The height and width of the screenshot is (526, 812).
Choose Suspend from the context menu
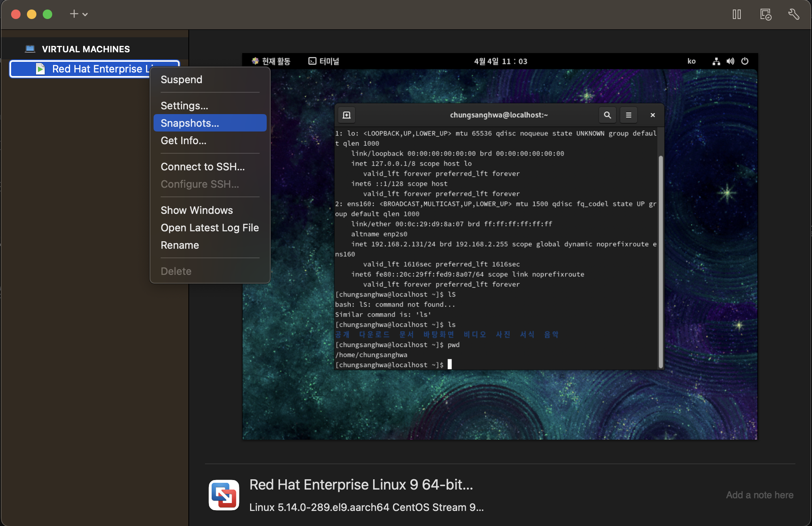coord(210,80)
